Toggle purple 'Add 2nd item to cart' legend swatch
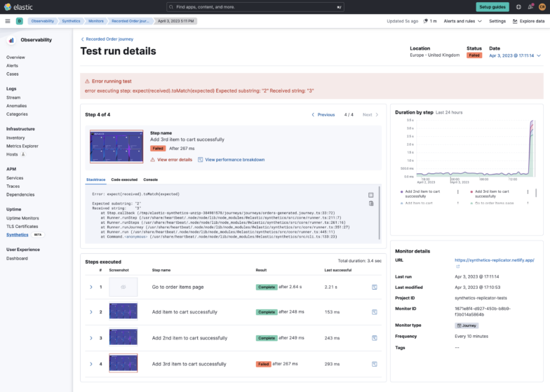The width and height of the screenshot is (550, 392). pyautogui.click(x=401, y=191)
